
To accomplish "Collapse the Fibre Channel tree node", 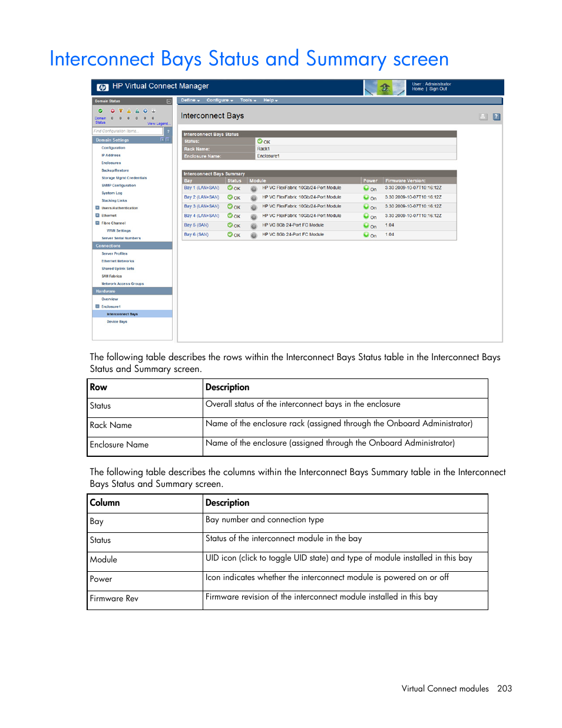I will coord(97,223).
